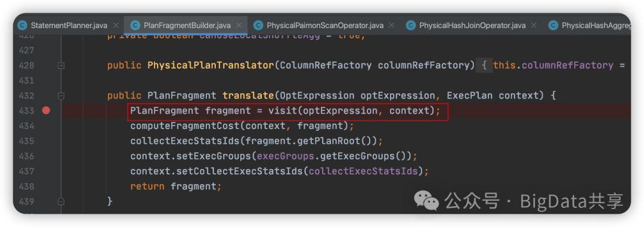This screenshot has height=227, width=644.
Task: Close the StatementPlanner.java tab
Action: (x=116, y=26)
